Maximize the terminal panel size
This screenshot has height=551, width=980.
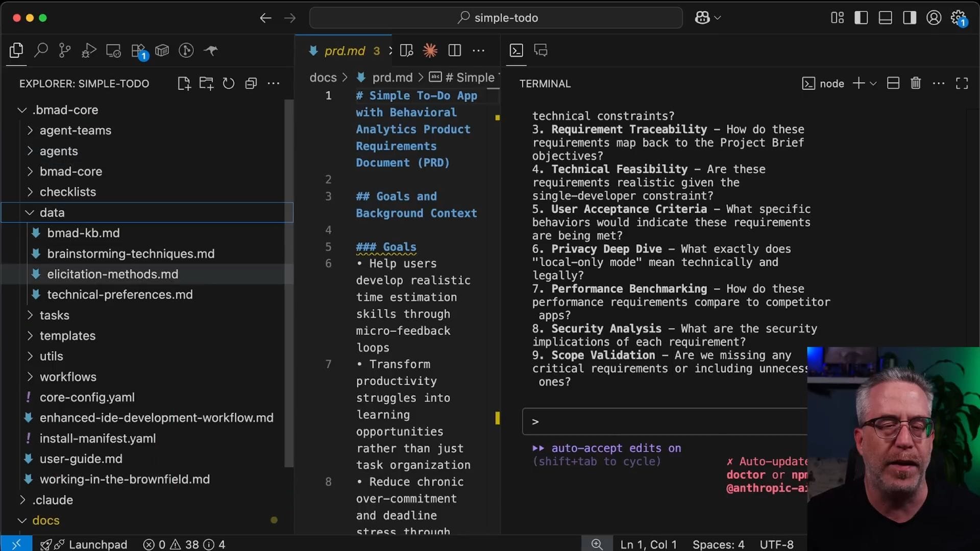point(962,84)
